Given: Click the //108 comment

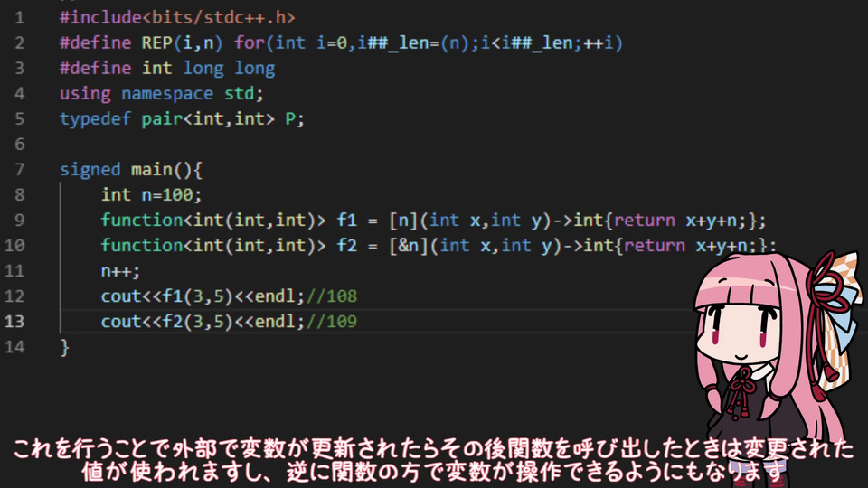Looking at the screenshot, I should [x=332, y=296].
